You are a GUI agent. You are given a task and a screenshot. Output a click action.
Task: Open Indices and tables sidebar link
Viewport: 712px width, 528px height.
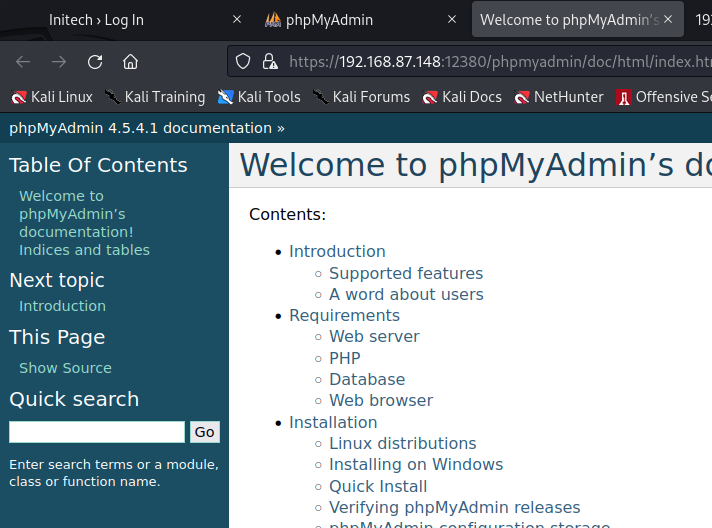[84, 250]
